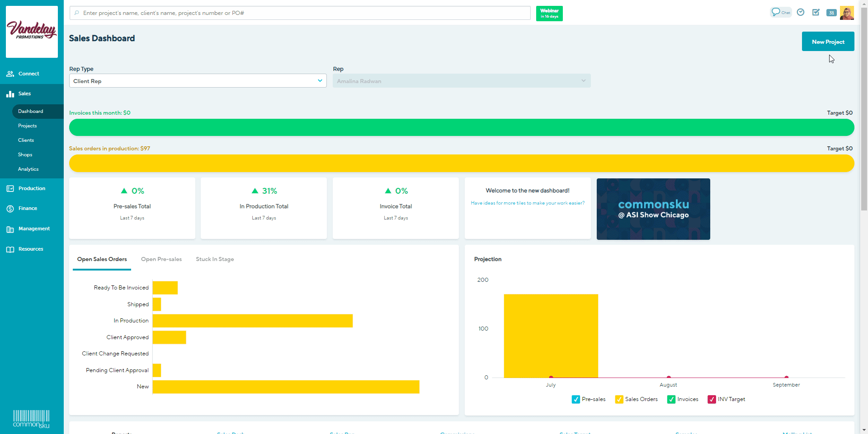Click the project search field
868x434 pixels.
[300, 13]
